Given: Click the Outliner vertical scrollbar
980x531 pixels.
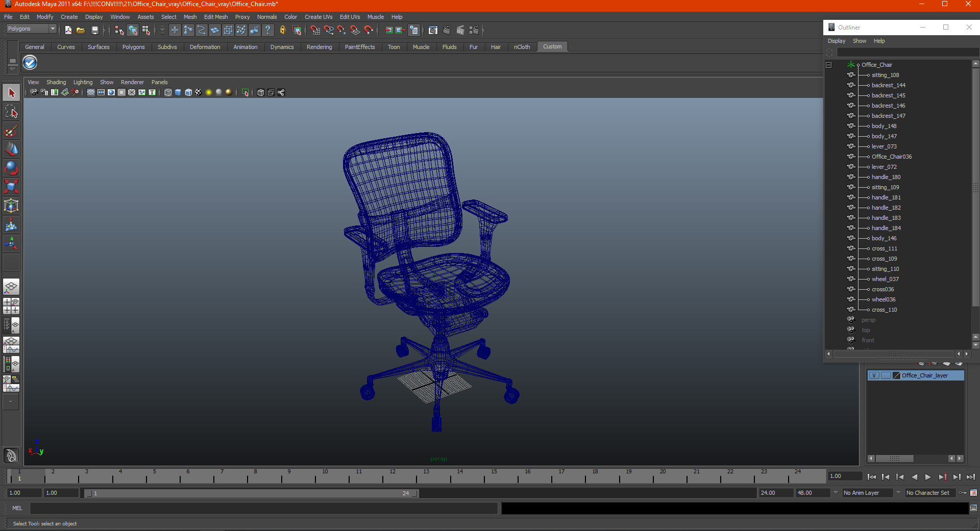Looking at the screenshot, I should point(976,186).
